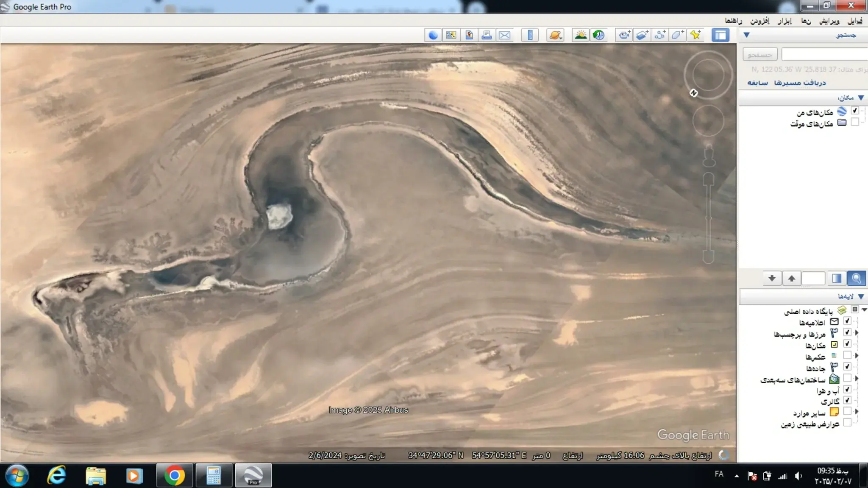This screenshot has height=488, width=868.
Task: Enable the ساختمان‌های سه‌بعدی checkbox
Action: (847, 378)
